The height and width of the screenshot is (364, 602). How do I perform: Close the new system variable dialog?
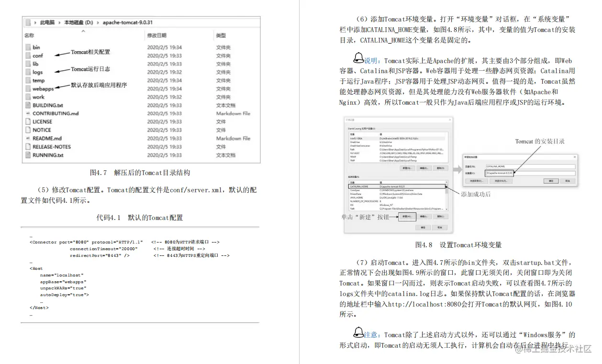click(575, 157)
